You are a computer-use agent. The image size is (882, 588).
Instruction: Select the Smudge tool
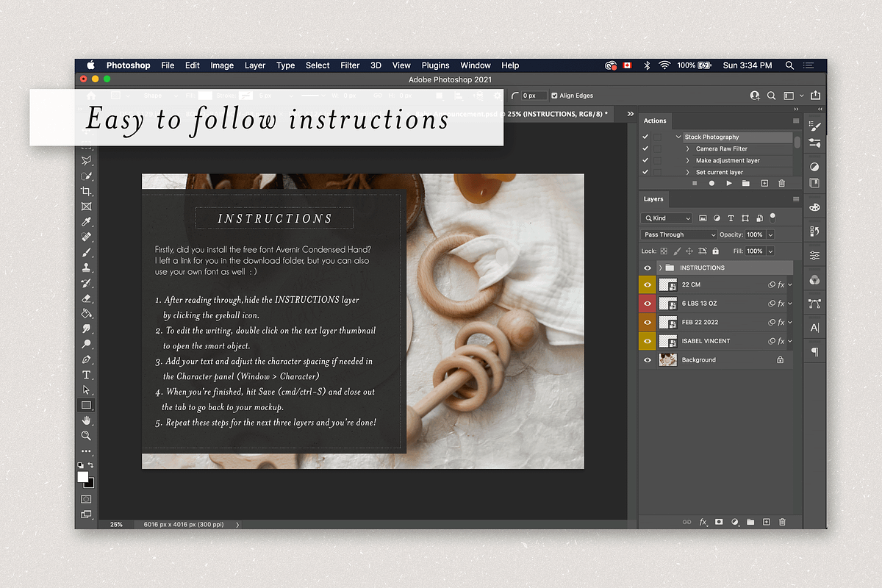[86, 329]
